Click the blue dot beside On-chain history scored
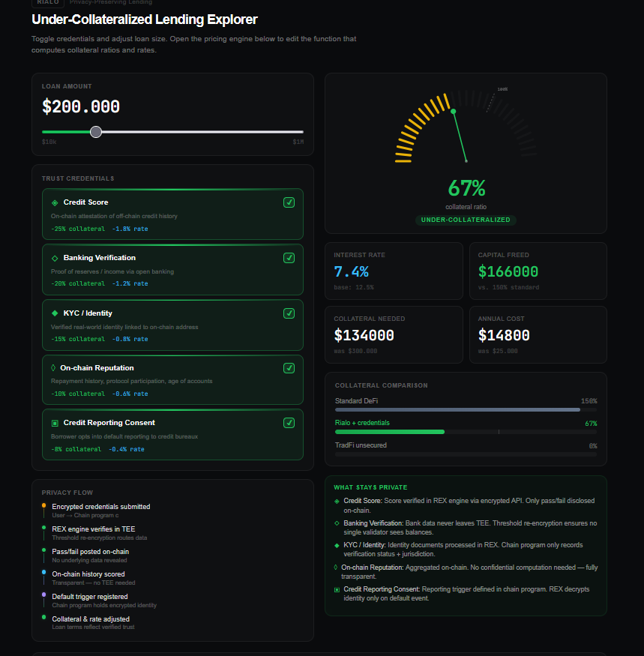Screen dimensions: 644x656 coord(44,572)
